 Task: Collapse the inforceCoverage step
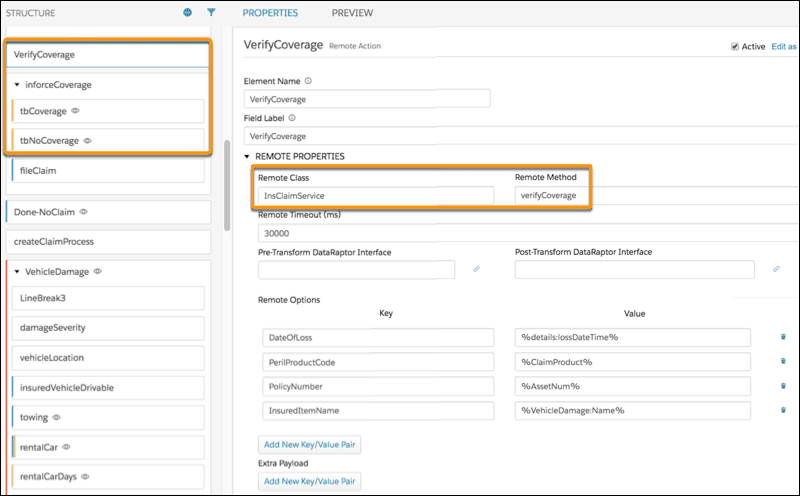coord(17,85)
